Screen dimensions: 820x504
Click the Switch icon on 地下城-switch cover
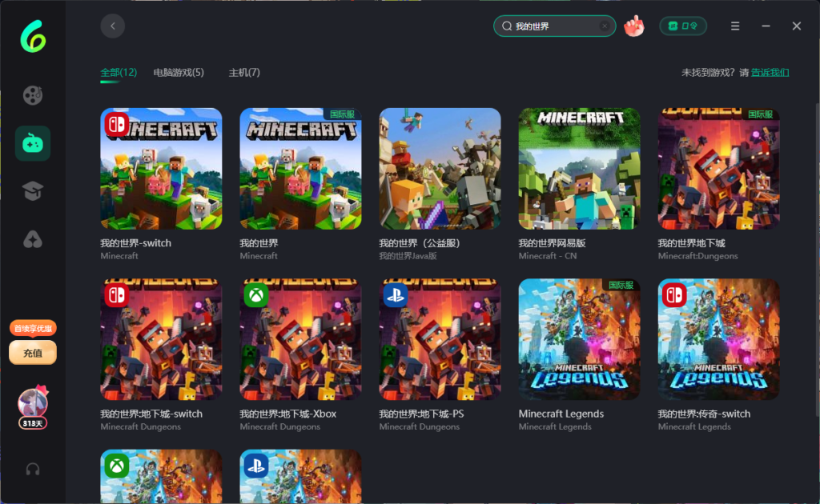(117, 295)
